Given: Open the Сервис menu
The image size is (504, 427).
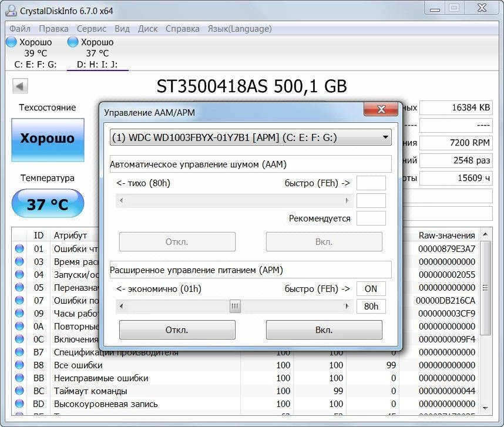Looking at the screenshot, I should (91, 29).
